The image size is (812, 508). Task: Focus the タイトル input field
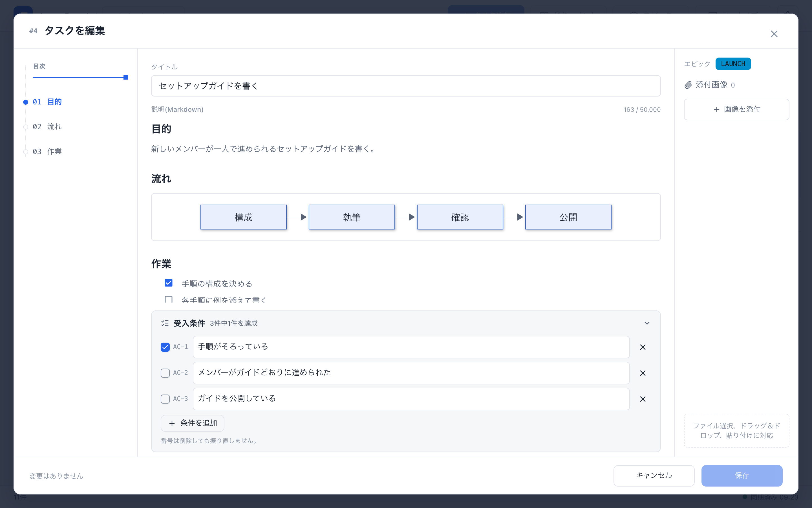[x=406, y=86]
